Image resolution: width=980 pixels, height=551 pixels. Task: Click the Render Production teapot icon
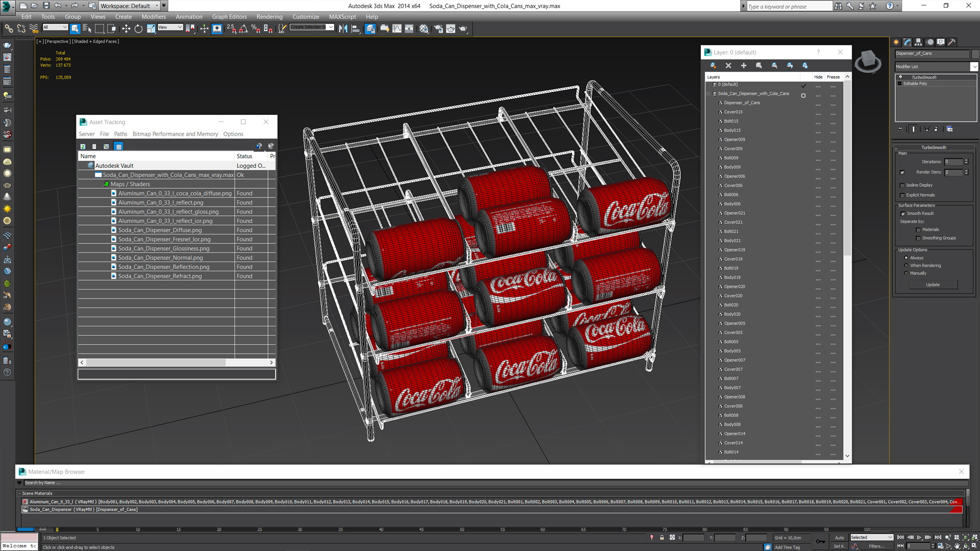463,29
